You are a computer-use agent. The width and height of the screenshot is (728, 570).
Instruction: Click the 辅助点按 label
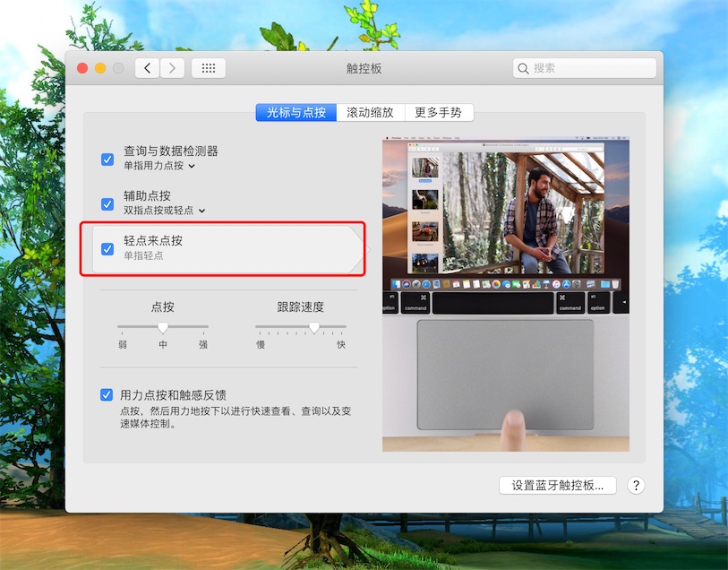147,195
